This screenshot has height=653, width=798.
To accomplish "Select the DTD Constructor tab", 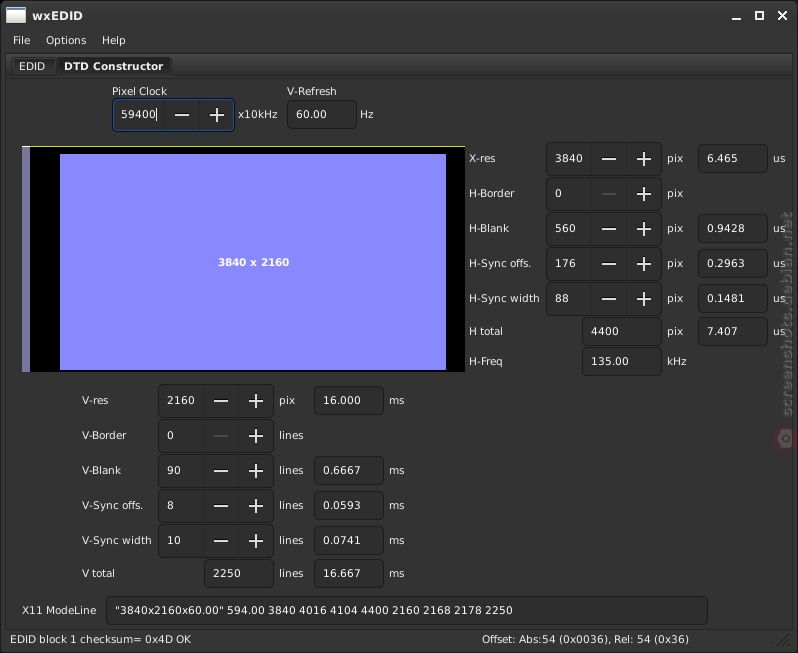I will pyautogui.click(x=113, y=66).
